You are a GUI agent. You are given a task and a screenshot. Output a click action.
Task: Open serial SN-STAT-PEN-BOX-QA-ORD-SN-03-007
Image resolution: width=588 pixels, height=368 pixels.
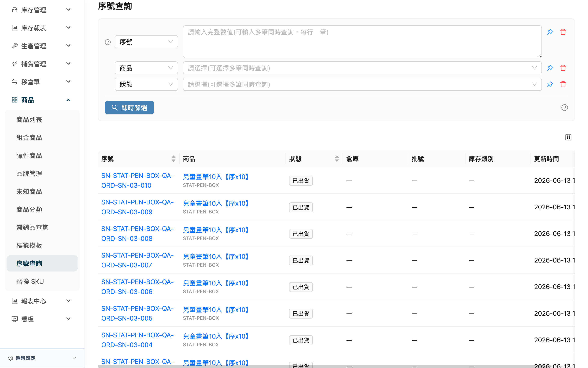pos(138,260)
